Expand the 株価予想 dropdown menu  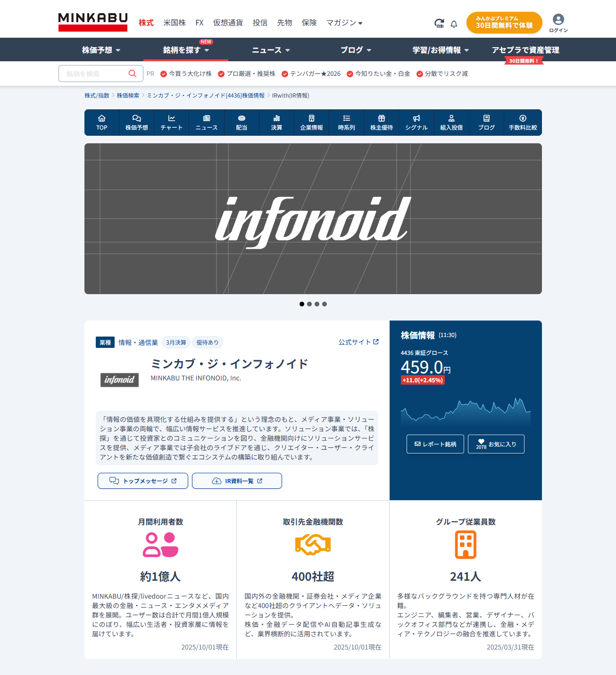point(101,50)
